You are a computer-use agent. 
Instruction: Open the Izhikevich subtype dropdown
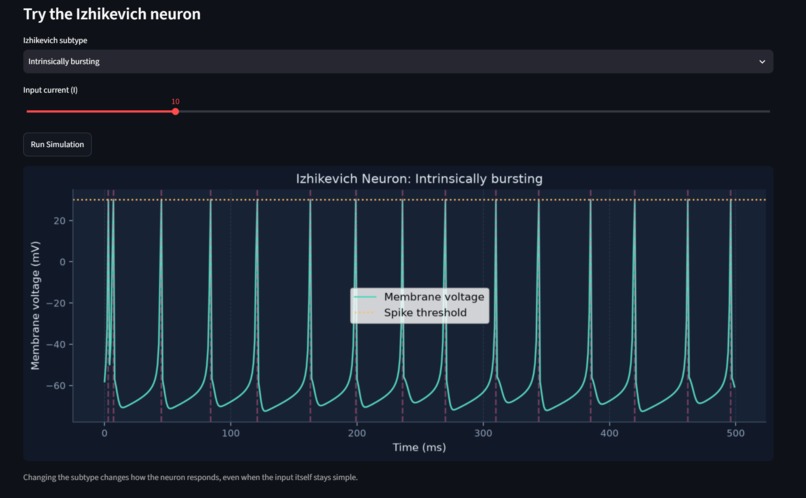tap(398, 62)
